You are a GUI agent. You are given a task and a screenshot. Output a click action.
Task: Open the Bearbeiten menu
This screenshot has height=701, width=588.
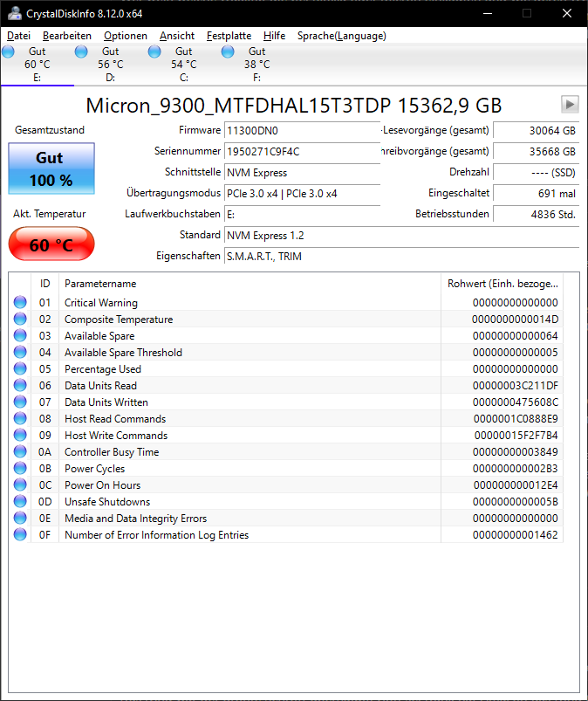click(x=67, y=36)
